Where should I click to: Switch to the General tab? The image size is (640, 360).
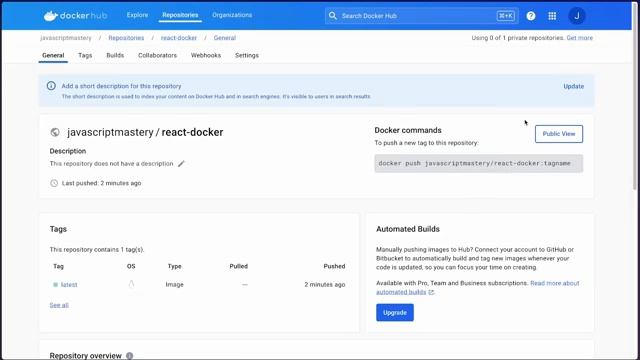coord(53,55)
